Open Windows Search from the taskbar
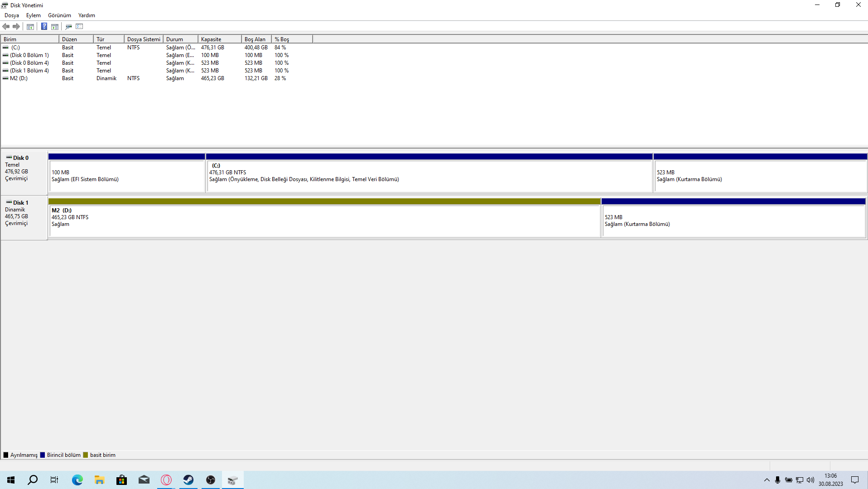 coord(33,480)
